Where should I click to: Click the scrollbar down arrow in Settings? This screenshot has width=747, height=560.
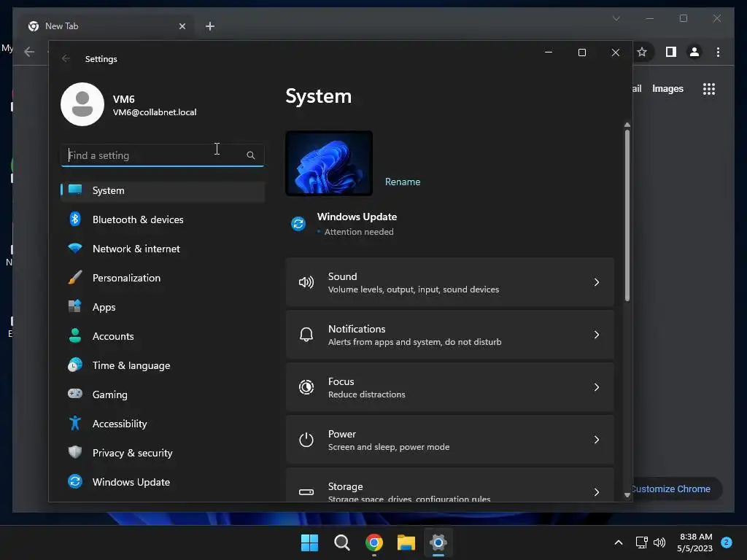click(627, 495)
